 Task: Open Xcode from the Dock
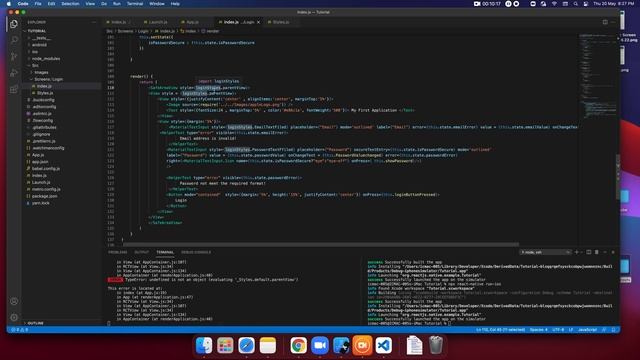(341, 345)
